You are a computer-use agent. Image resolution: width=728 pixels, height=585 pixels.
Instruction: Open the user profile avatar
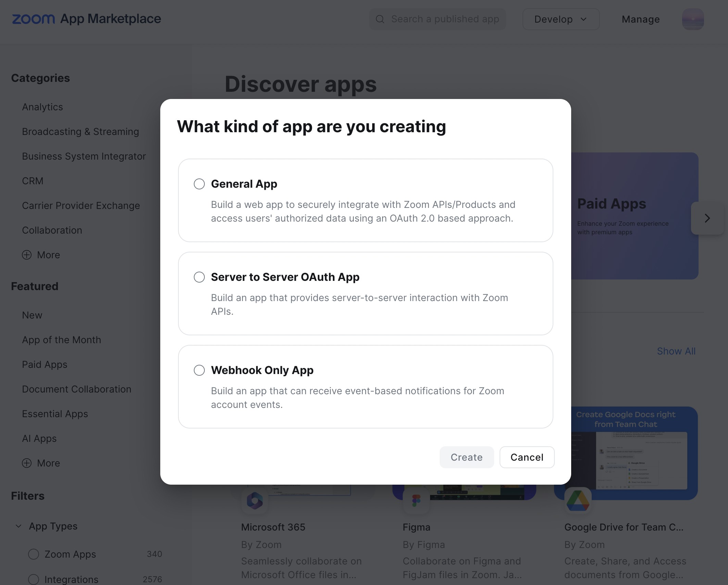[693, 19]
